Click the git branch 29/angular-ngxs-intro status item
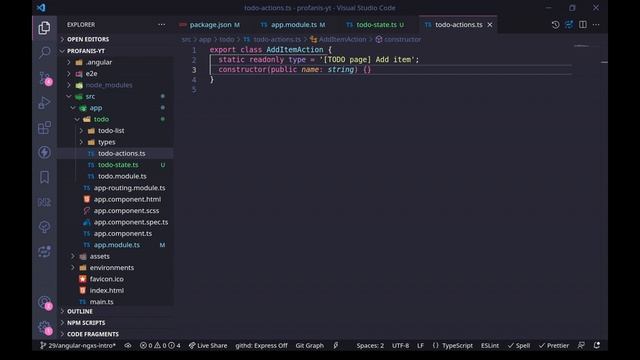 [78, 345]
